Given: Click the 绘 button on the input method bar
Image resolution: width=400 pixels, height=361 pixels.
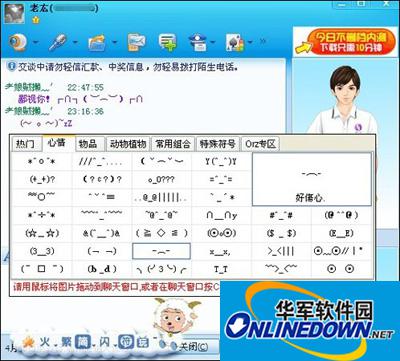Looking at the screenshot, I should click(144, 342).
